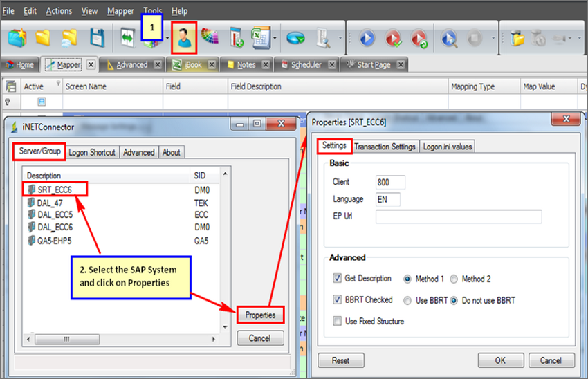Click the document magnifier search icon
This screenshot has width=588, height=379.
[x=323, y=38]
